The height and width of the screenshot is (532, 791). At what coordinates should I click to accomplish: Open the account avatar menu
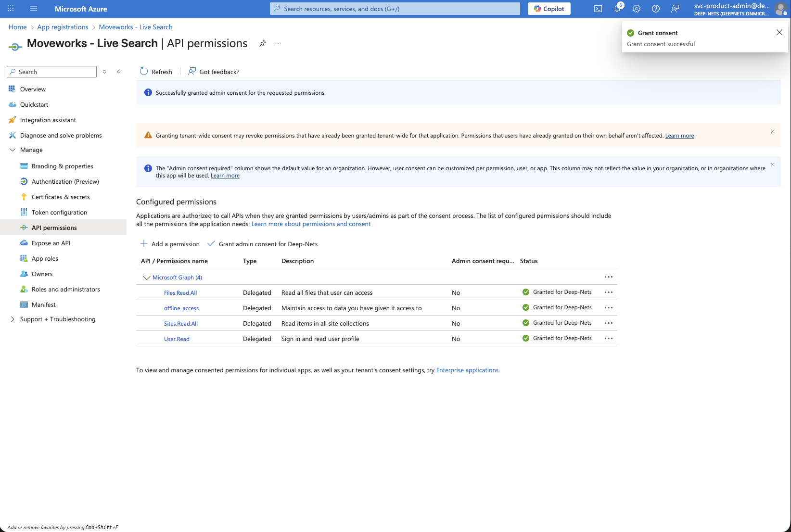point(781,9)
